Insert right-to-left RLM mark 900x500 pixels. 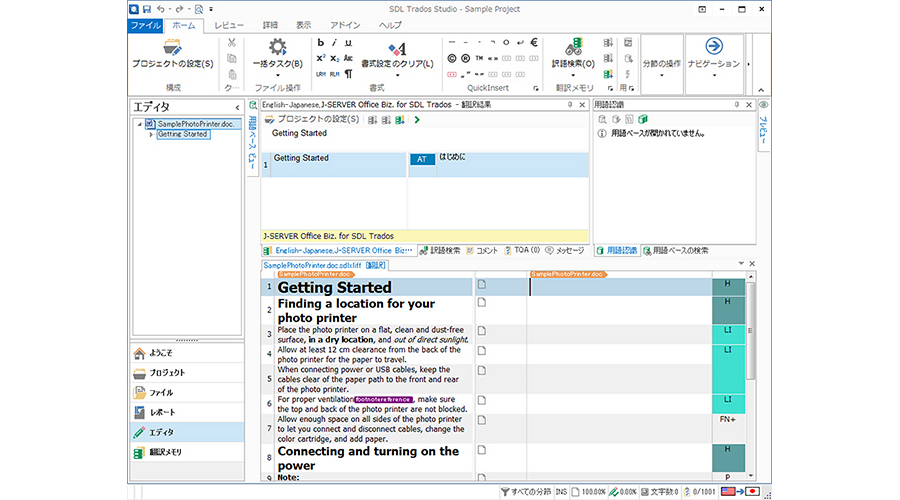[335, 74]
